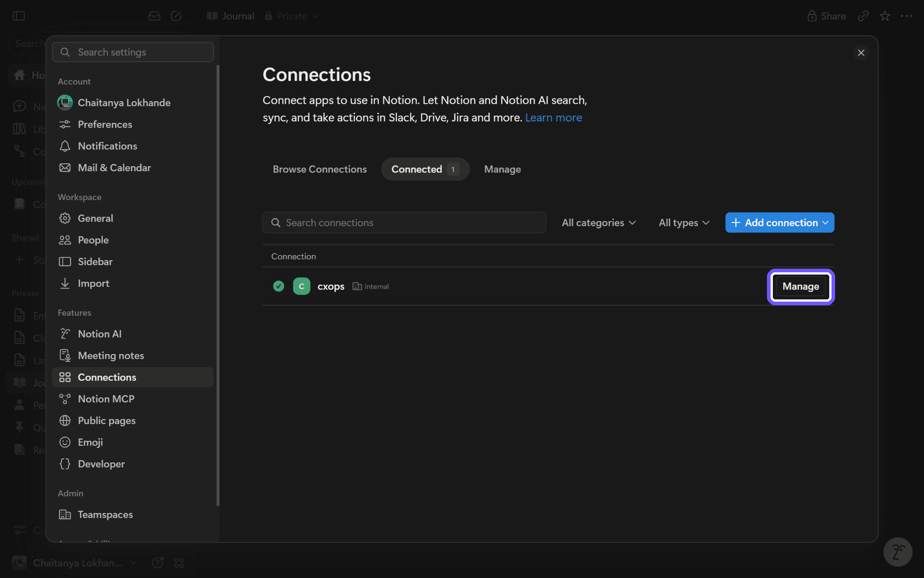
Task: Click the Connections grid icon in sidebar
Action: [65, 377]
